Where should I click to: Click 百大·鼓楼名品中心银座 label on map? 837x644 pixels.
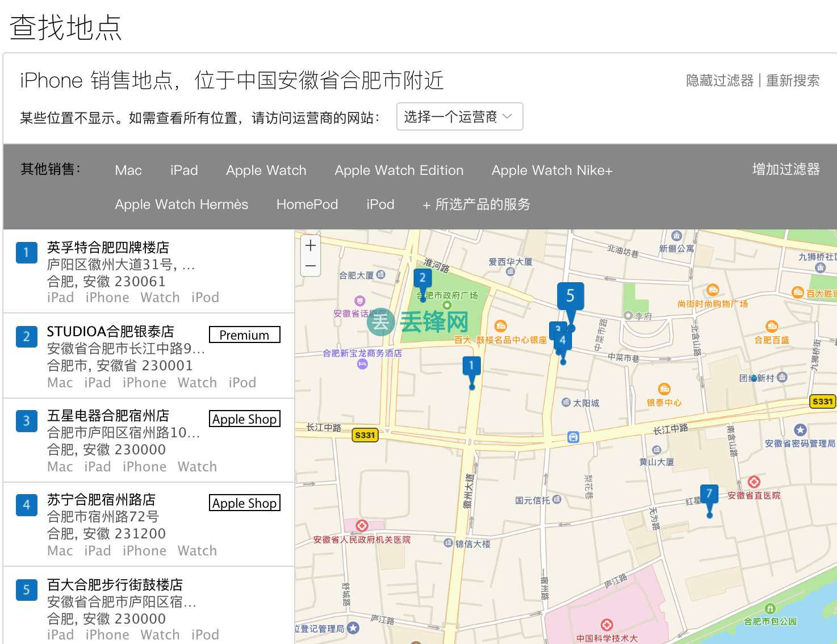(501, 340)
